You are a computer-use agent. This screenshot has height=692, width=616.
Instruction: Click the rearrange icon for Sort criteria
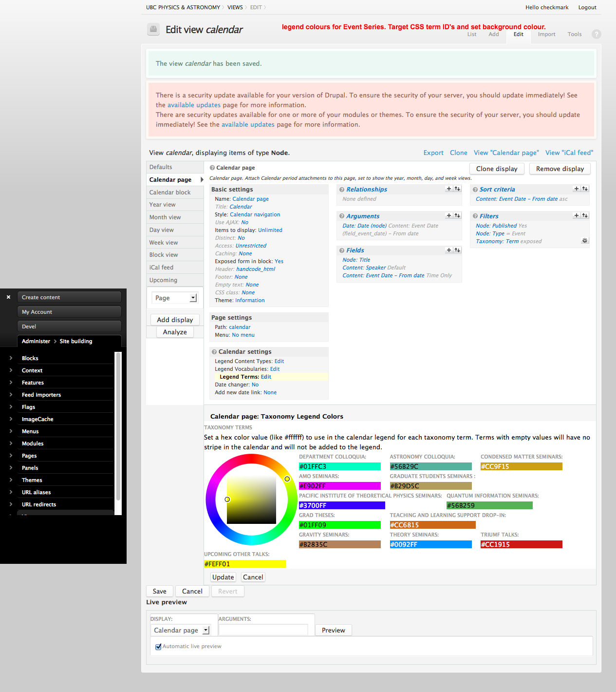[x=585, y=189]
